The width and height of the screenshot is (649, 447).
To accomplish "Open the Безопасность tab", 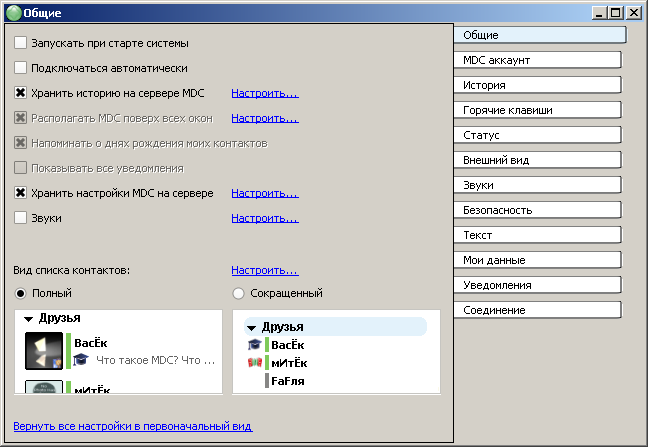I will 537,210.
